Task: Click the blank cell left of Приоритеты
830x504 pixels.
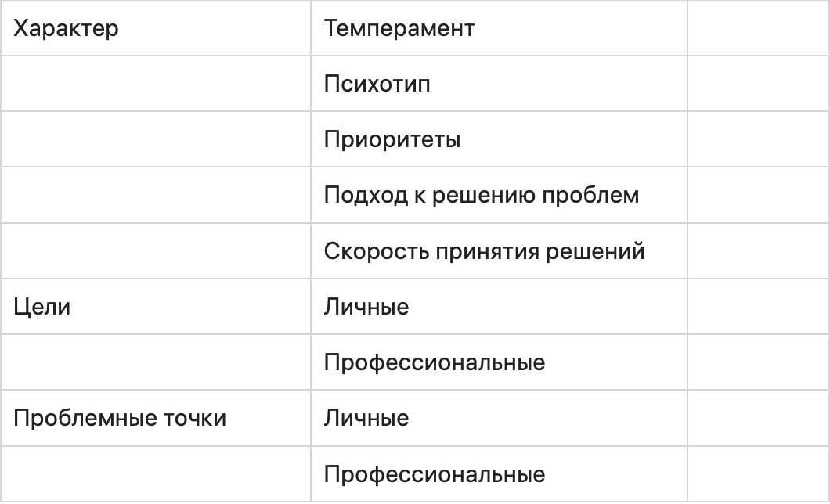Action: [x=155, y=139]
